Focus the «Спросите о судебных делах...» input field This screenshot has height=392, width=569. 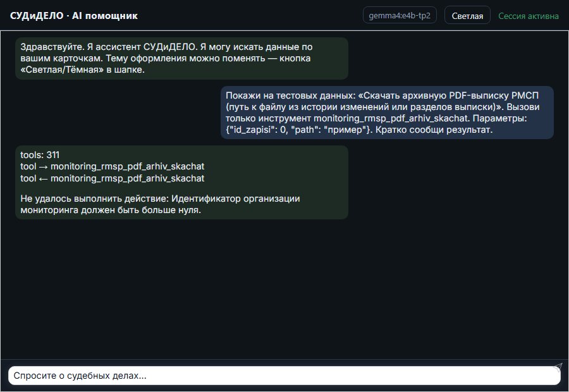pyautogui.click(x=284, y=376)
